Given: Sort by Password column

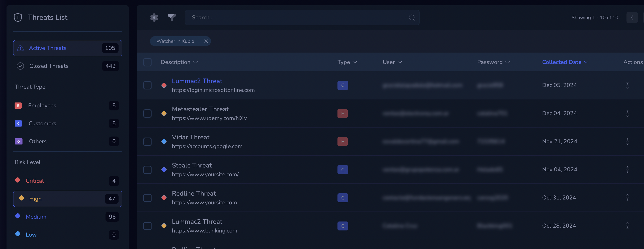Looking at the screenshot, I should (493, 62).
